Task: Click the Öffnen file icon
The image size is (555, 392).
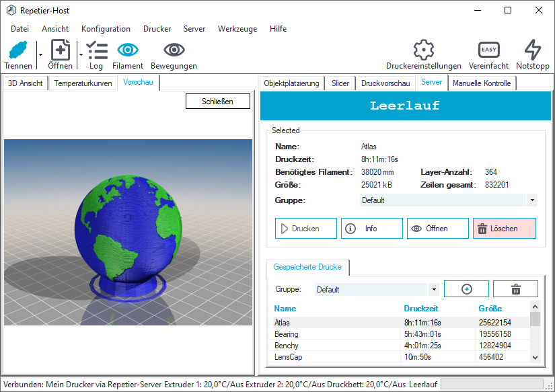Action: (61, 50)
